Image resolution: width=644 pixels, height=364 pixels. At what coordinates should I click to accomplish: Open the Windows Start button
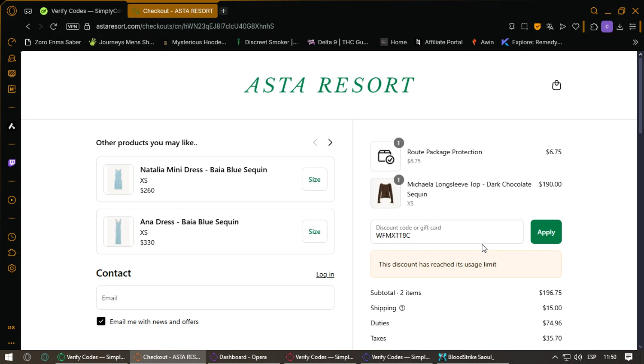click(x=9, y=357)
